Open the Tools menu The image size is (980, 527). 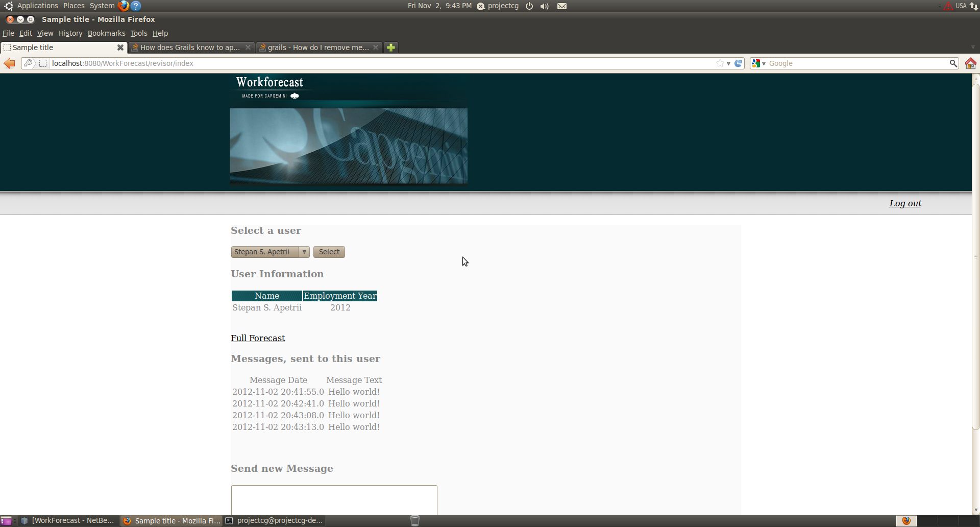(138, 33)
